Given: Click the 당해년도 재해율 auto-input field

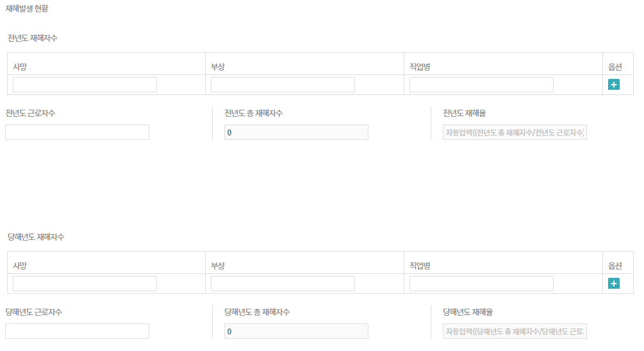Looking at the screenshot, I should pos(515,331).
